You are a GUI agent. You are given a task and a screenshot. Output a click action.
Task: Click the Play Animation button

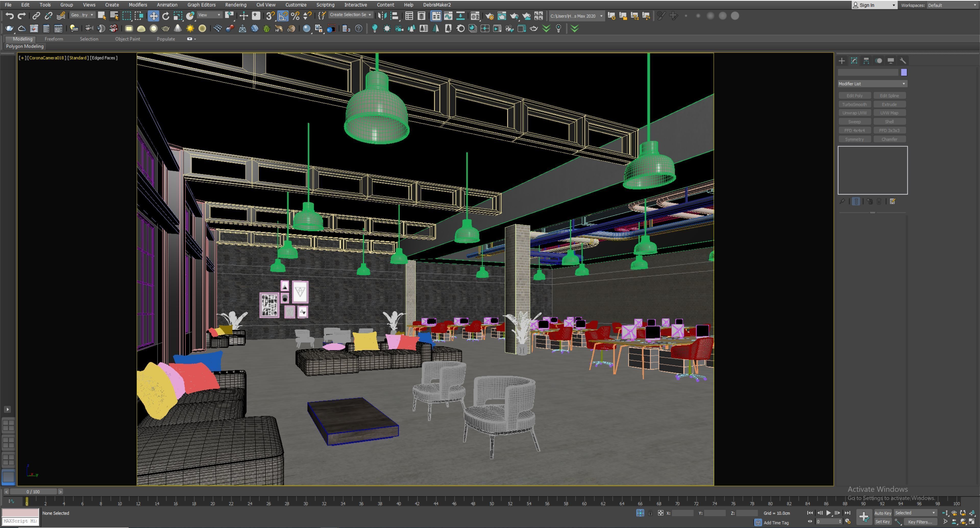coord(829,513)
